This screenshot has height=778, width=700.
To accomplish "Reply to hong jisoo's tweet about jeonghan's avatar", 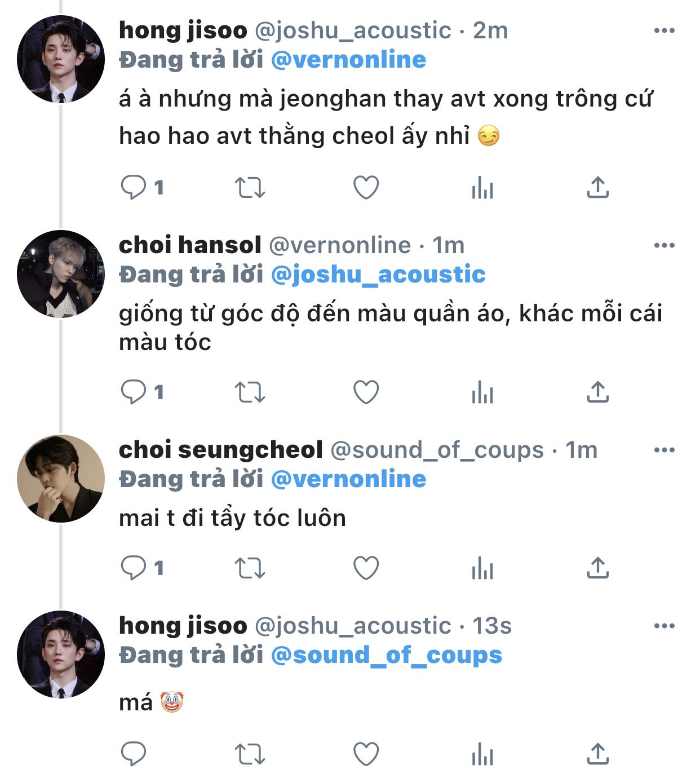I will 134,187.
